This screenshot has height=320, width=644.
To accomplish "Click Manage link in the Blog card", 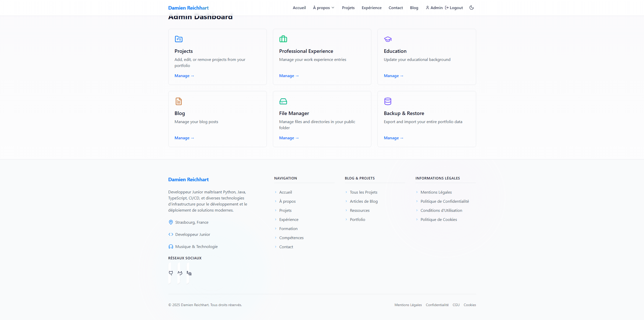I will tap(184, 138).
